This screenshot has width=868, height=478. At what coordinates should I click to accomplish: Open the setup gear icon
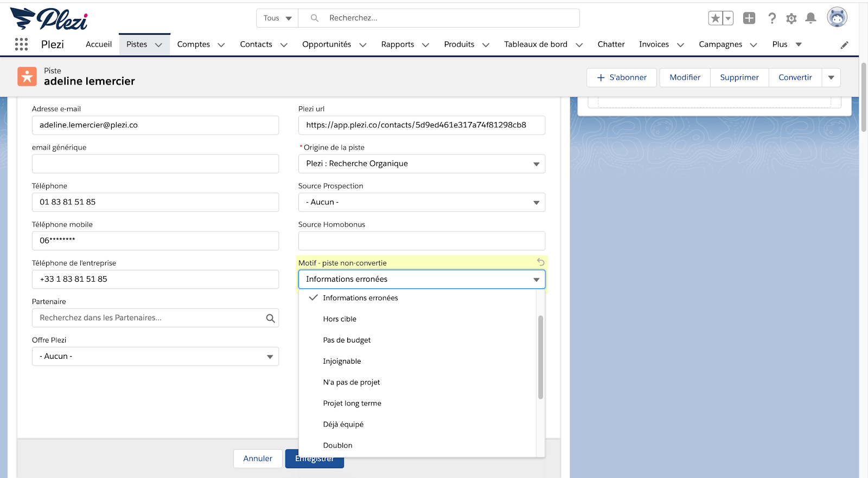[x=792, y=18]
